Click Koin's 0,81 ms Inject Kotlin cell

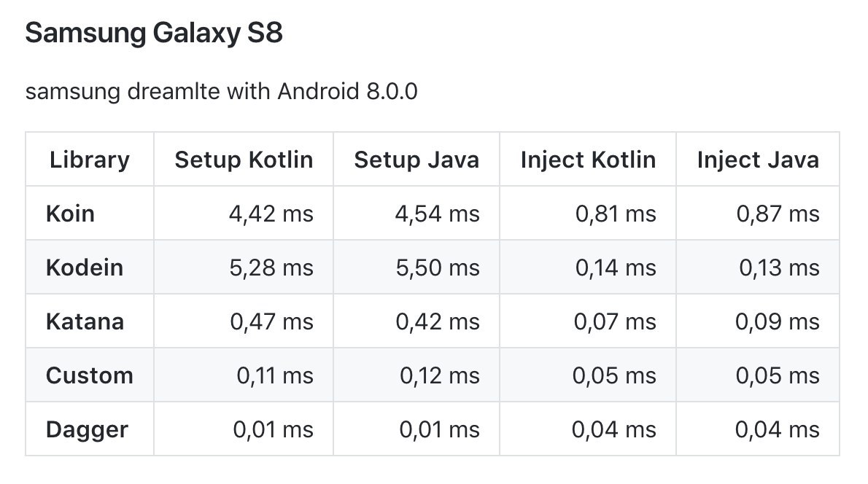coord(616,214)
